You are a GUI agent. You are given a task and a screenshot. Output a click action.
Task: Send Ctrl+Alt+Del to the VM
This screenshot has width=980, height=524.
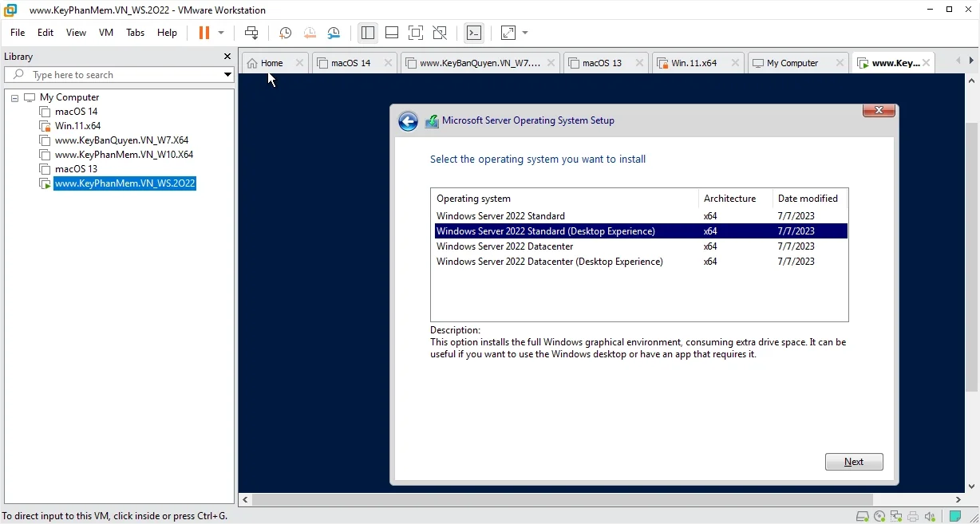[x=251, y=33]
